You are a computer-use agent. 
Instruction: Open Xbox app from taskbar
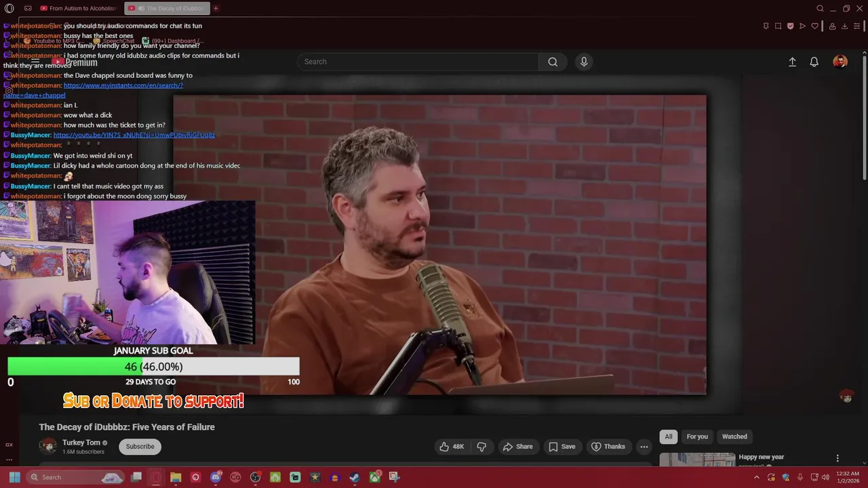tap(374, 477)
